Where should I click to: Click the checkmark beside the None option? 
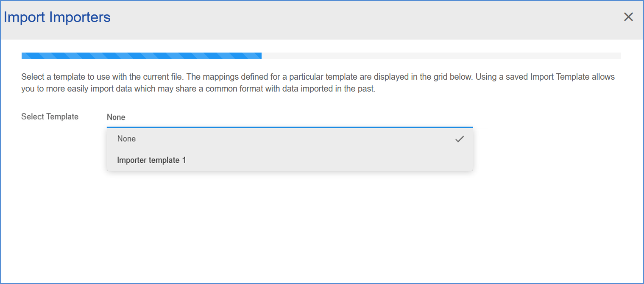click(x=460, y=139)
